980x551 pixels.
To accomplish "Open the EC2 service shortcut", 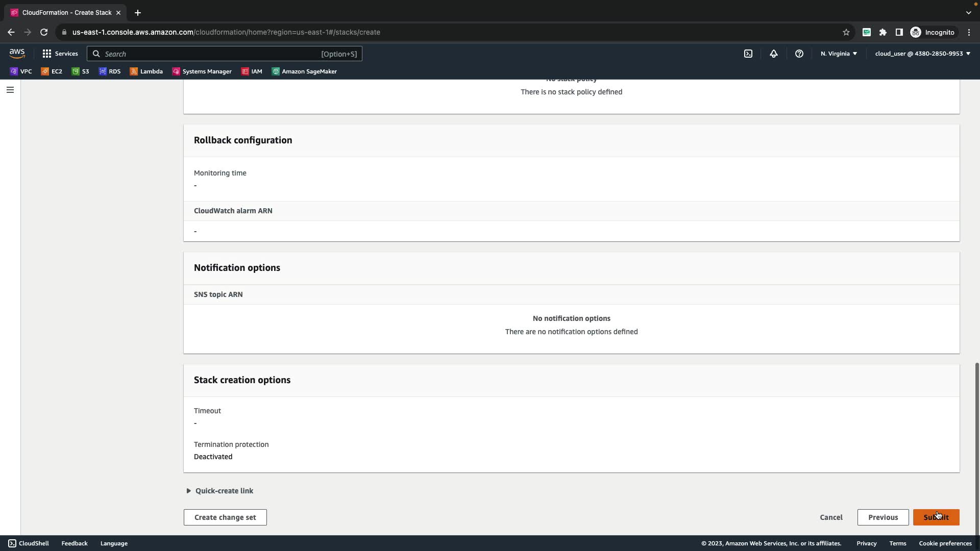I will pos(52,71).
